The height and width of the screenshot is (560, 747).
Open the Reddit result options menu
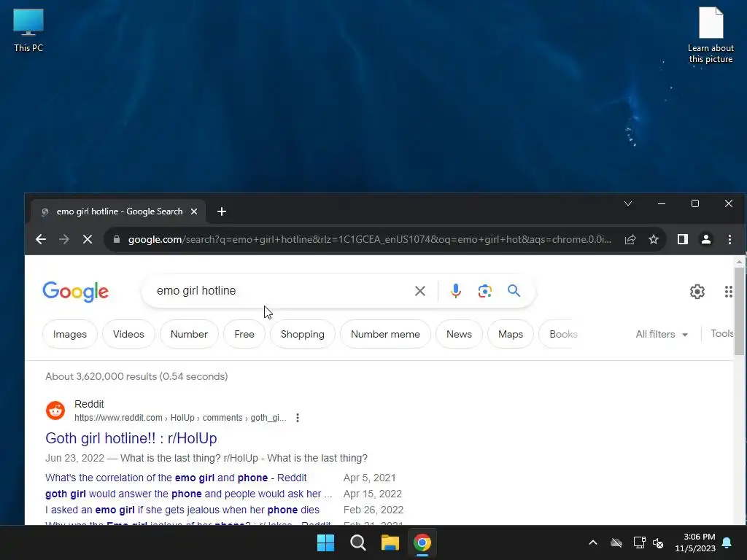[298, 418]
